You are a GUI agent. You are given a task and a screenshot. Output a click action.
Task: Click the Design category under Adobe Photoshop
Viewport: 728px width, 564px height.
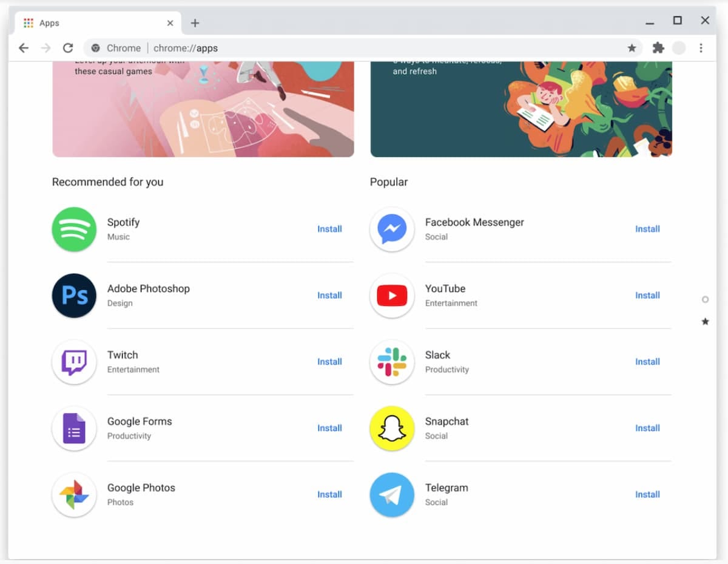[120, 303]
